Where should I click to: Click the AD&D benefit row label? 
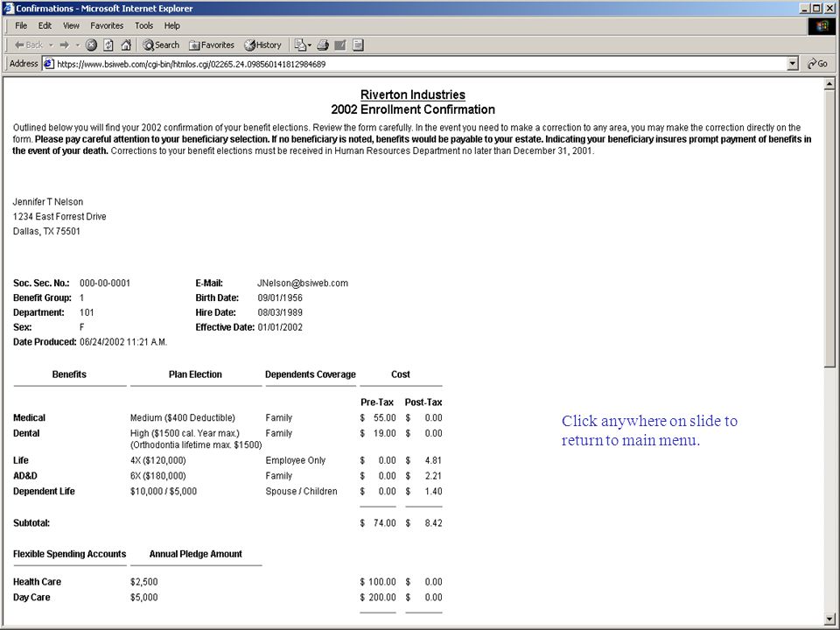25,476
